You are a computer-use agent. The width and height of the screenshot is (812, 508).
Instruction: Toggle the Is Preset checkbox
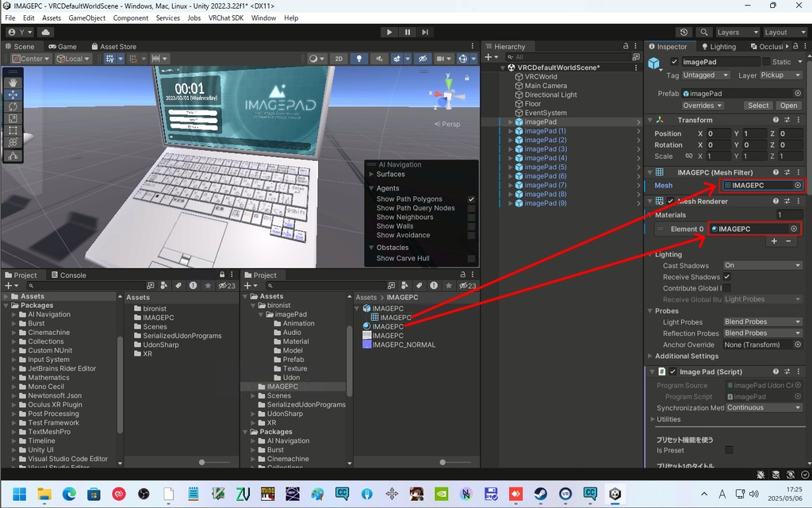pyautogui.click(x=730, y=450)
